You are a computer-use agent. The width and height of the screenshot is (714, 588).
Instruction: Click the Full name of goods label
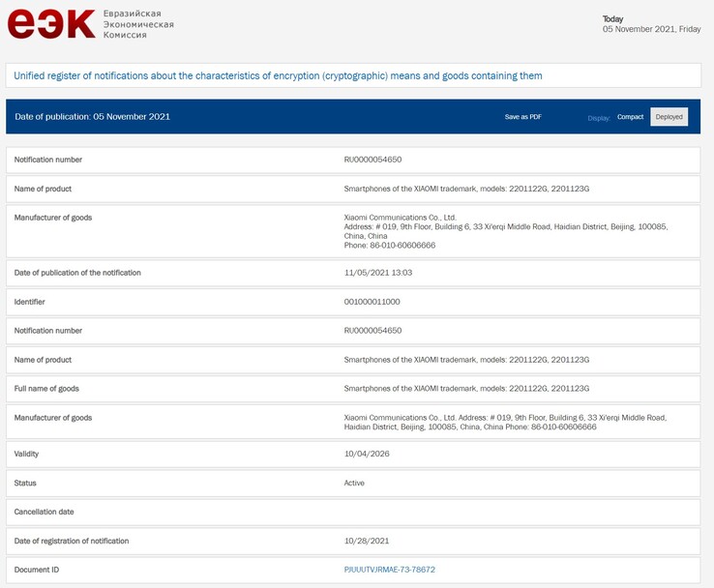click(46, 388)
